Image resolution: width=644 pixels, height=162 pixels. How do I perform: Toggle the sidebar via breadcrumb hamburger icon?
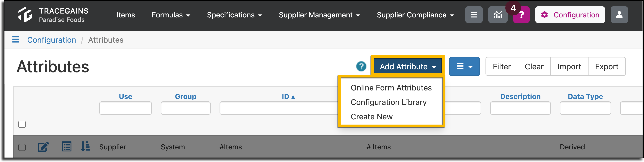coord(16,39)
